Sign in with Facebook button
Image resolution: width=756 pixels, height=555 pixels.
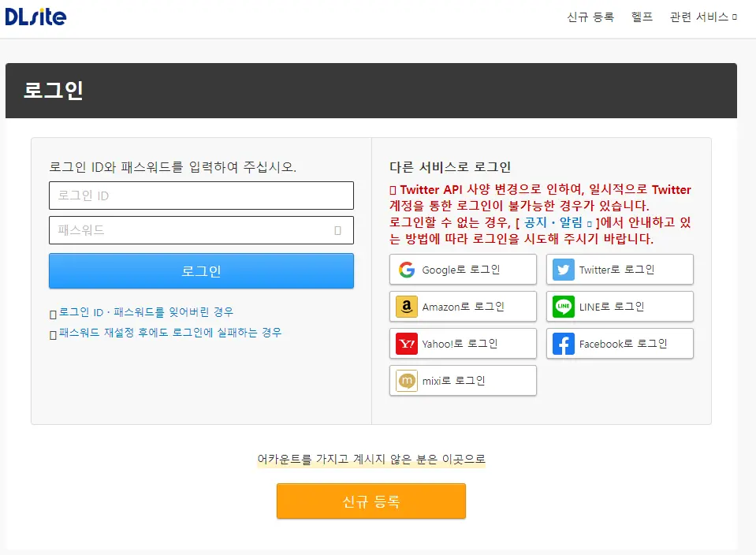click(x=620, y=344)
